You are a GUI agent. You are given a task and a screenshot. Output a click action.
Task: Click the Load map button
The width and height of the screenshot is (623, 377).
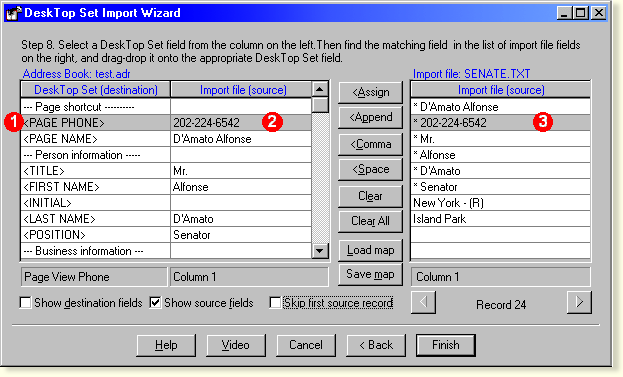click(x=370, y=250)
